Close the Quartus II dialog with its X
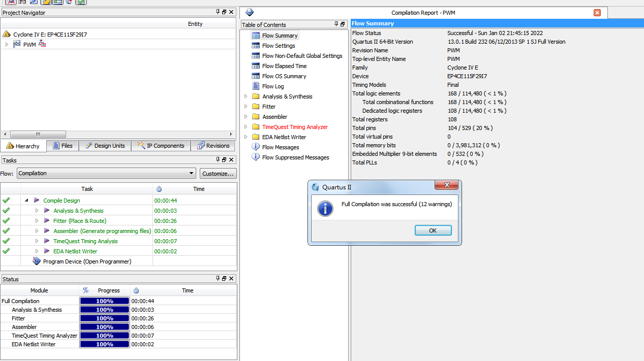Image resolution: width=644 pixels, height=361 pixels. click(x=447, y=185)
